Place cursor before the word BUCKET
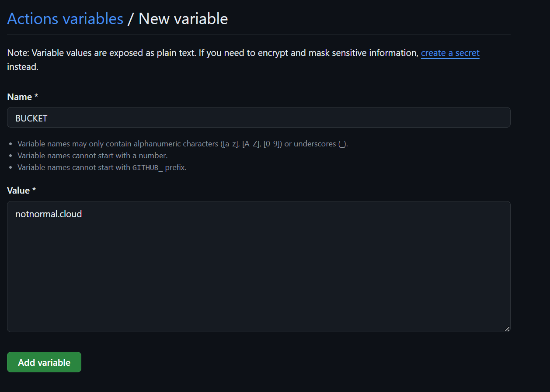The height and width of the screenshot is (392, 550). 16,118
